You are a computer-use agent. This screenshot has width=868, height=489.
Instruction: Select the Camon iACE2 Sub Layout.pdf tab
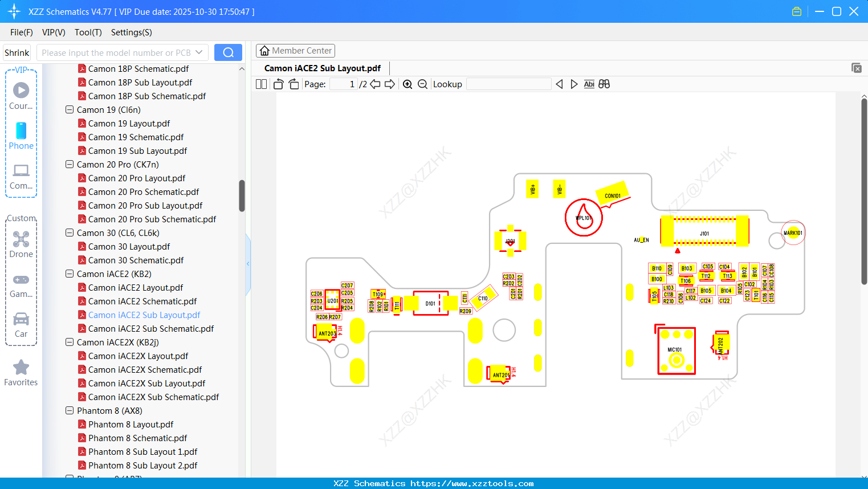[x=323, y=68]
